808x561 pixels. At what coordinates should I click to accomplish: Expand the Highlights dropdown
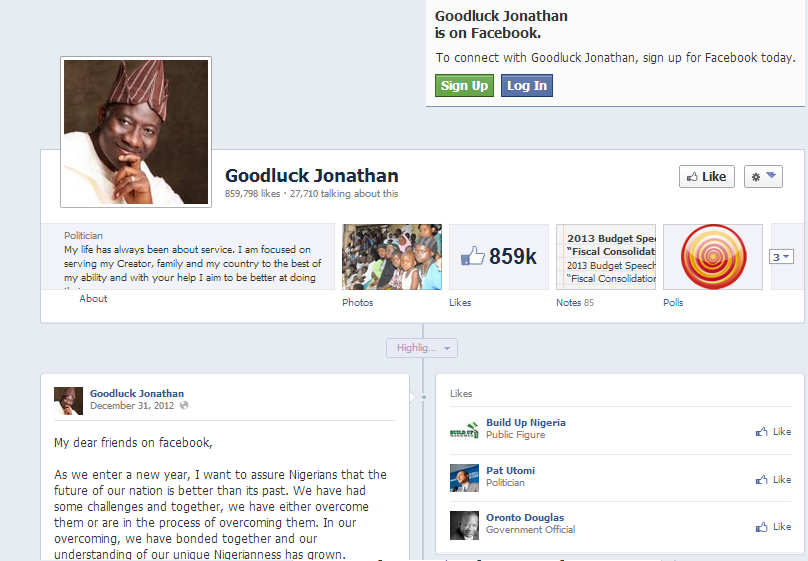click(x=422, y=348)
